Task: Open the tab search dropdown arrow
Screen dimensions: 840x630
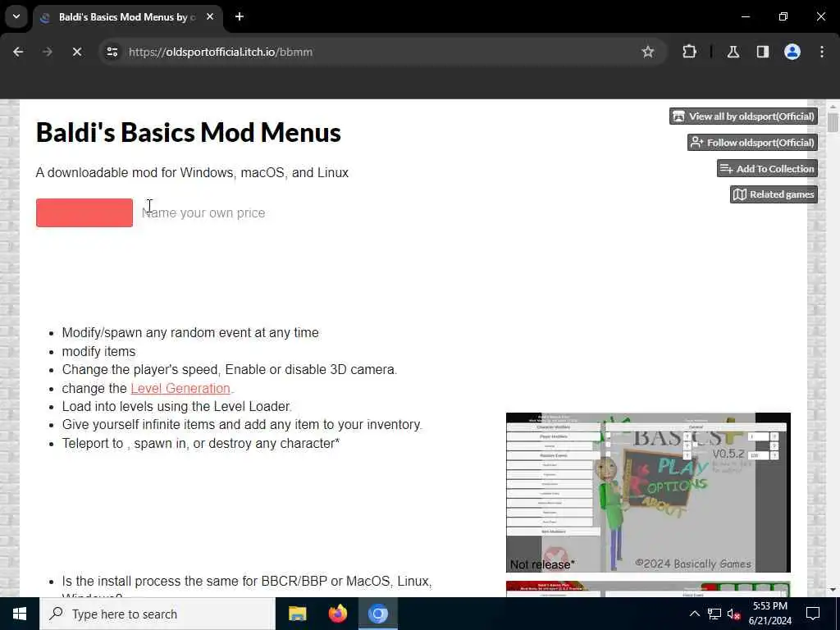Action: (x=16, y=16)
